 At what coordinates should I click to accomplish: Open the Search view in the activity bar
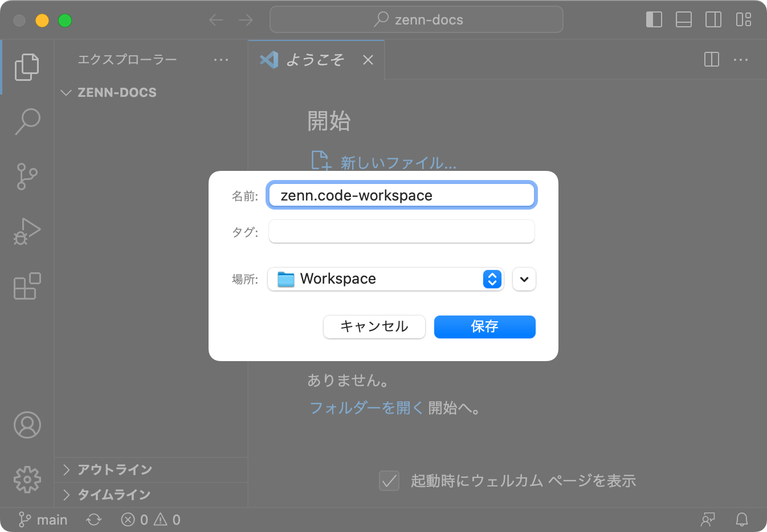(x=27, y=121)
